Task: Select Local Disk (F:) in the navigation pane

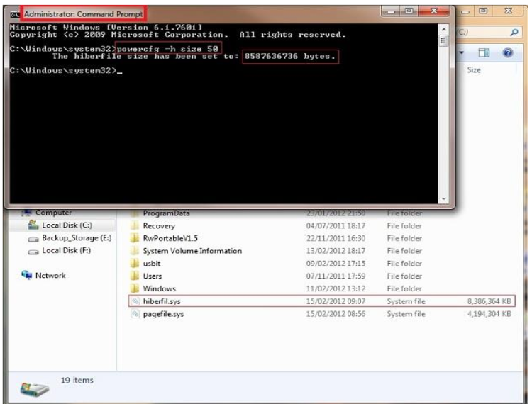Action: coord(66,250)
